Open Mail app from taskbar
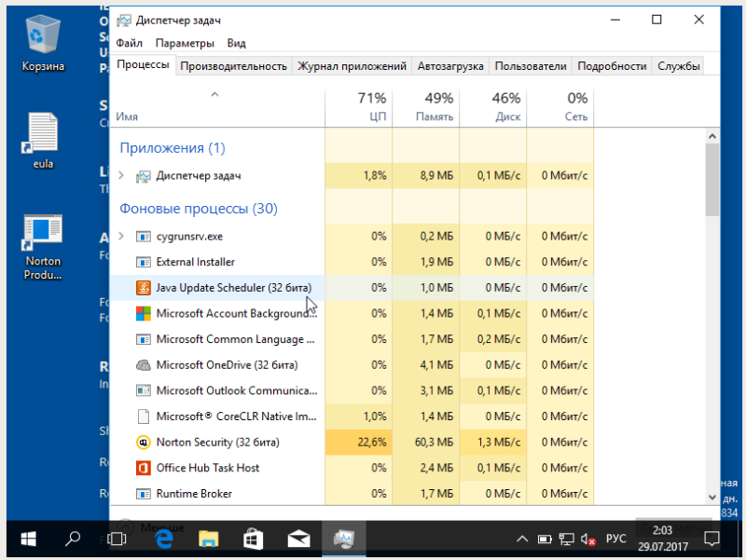Screen dimensions: 746x560 [298, 539]
